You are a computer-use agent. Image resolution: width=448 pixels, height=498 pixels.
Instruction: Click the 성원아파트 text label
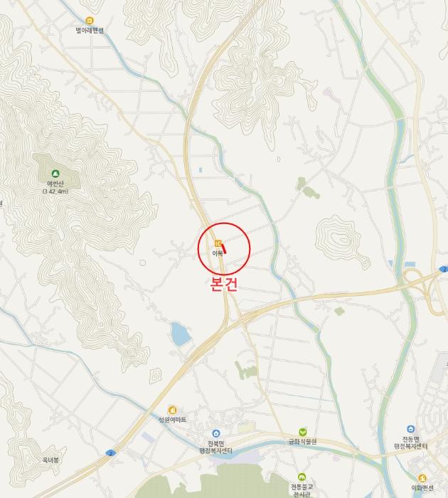coord(172,420)
